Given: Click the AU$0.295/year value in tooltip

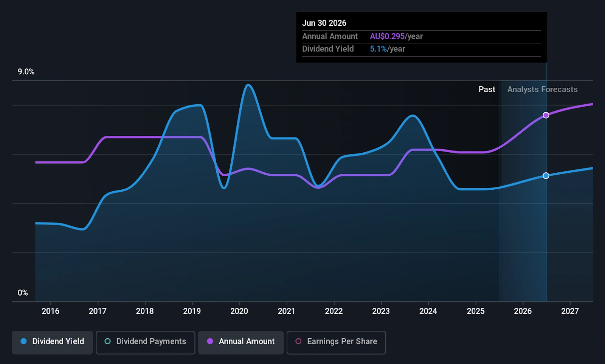Looking at the screenshot, I should pyautogui.click(x=396, y=37).
